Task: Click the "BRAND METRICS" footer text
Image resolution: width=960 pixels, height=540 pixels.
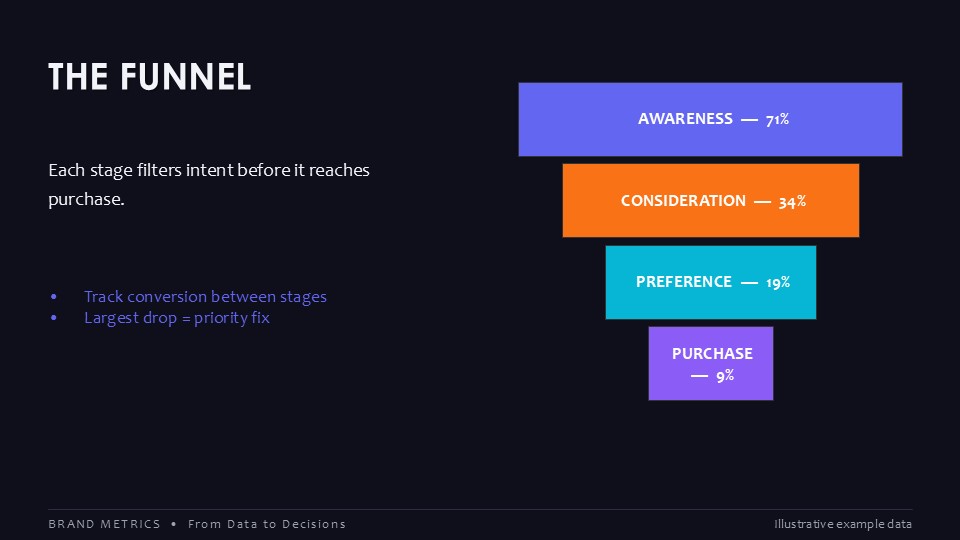Action: (x=105, y=524)
